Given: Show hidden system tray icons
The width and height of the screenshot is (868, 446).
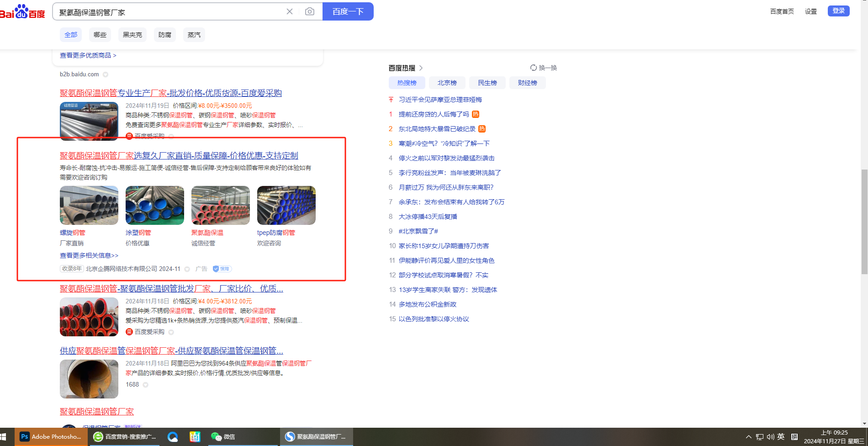Looking at the screenshot, I should pyautogui.click(x=748, y=437).
